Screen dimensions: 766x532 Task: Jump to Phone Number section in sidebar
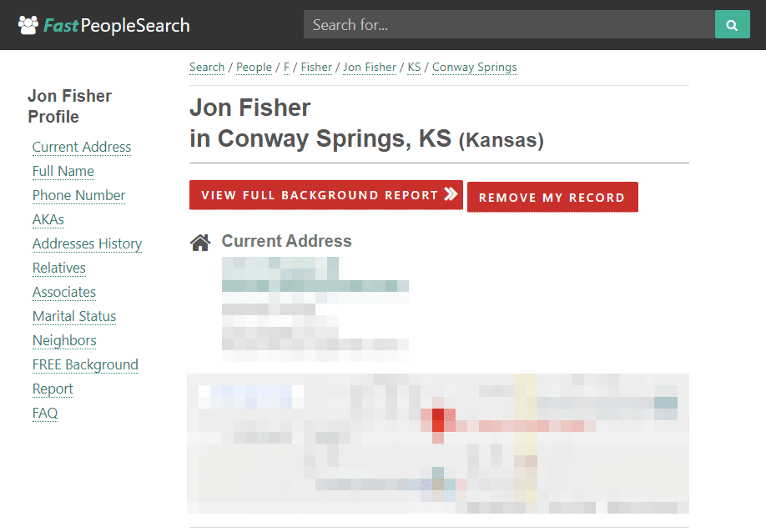[78, 195]
